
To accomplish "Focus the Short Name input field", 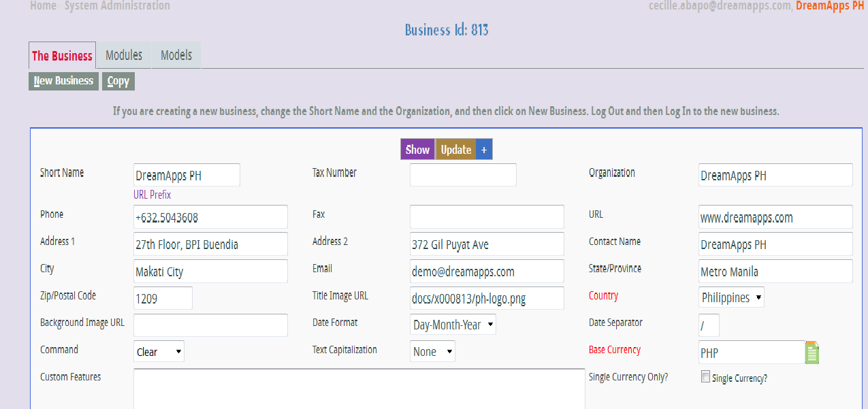I will 187,175.
